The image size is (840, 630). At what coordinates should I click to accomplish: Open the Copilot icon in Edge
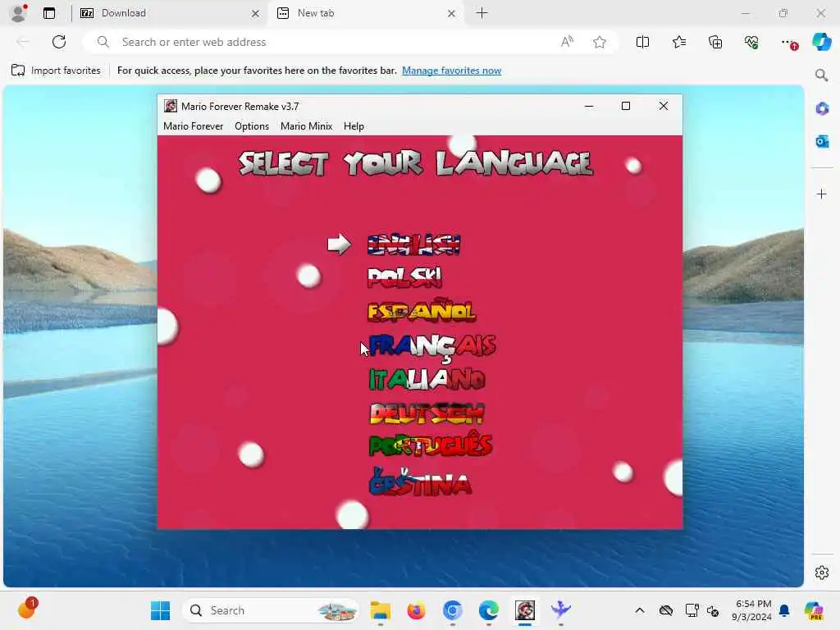coord(821,42)
